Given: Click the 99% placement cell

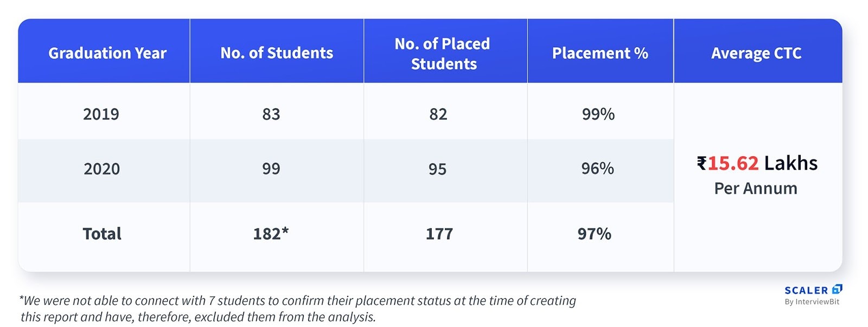Looking at the screenshot, I should pos(598,114).
